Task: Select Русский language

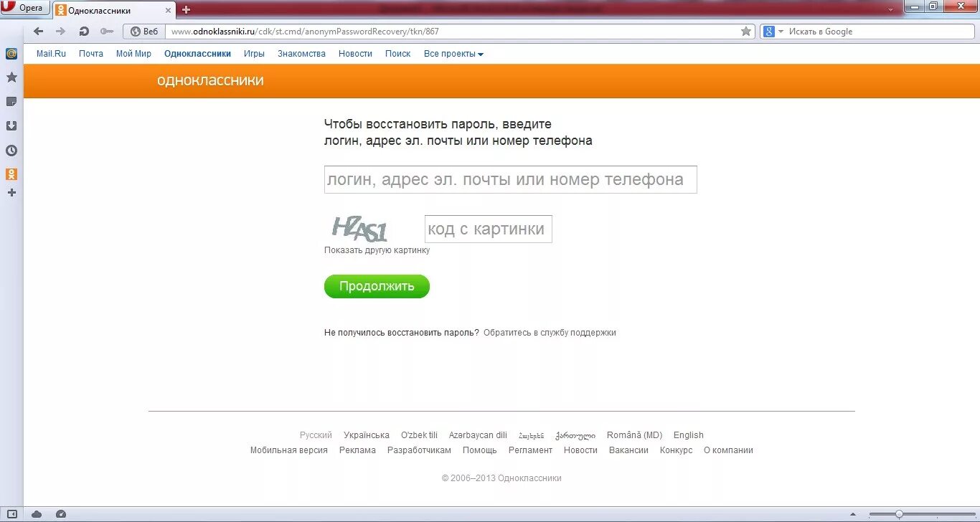Action: 316,435
